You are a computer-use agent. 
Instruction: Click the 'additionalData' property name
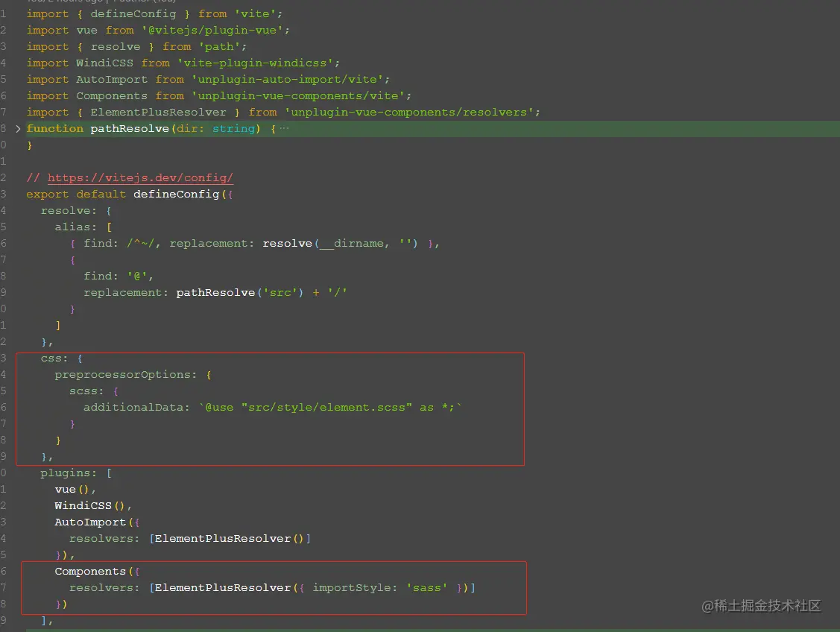(x=133, y=407)
